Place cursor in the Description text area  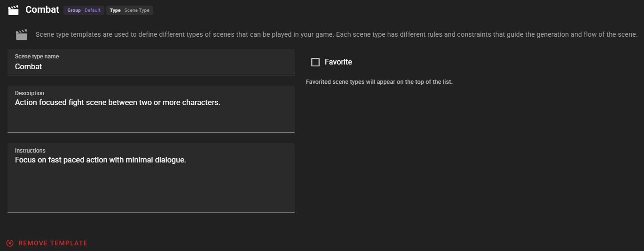pyautogui.click(x=151, y=109)
